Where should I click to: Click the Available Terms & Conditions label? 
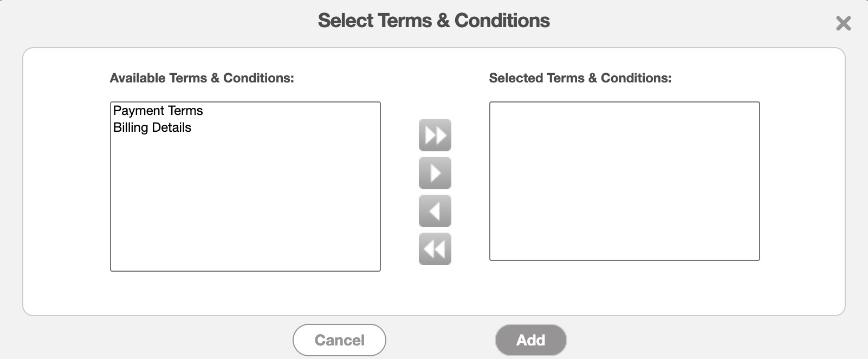(202, 78)
